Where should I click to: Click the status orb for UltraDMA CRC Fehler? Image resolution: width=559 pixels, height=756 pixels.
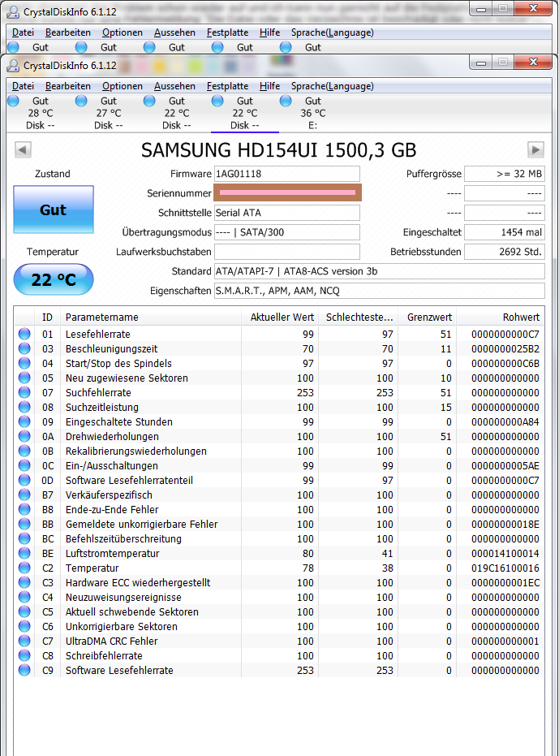(x=24, y=641)
